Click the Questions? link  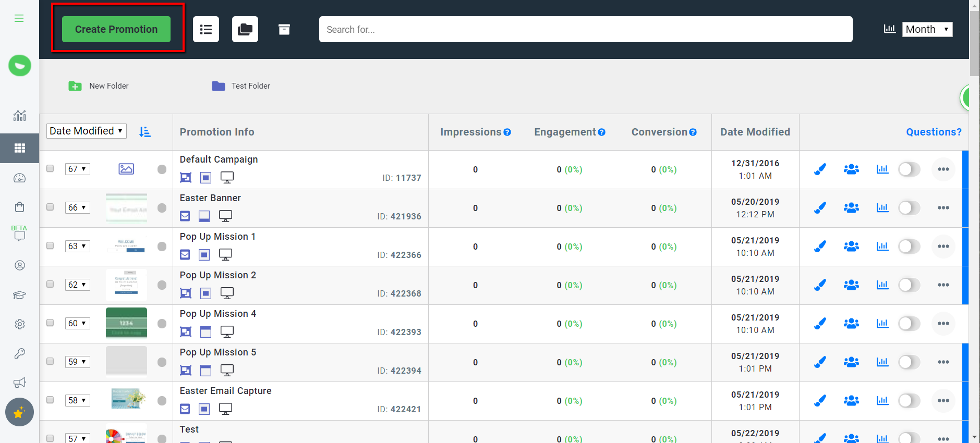933,132
